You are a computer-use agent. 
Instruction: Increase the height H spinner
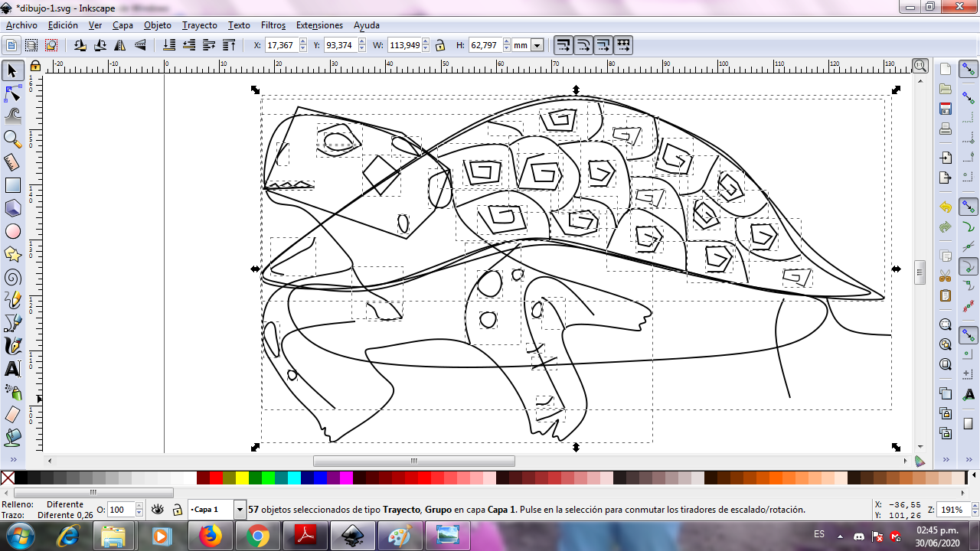coord(506,42)
